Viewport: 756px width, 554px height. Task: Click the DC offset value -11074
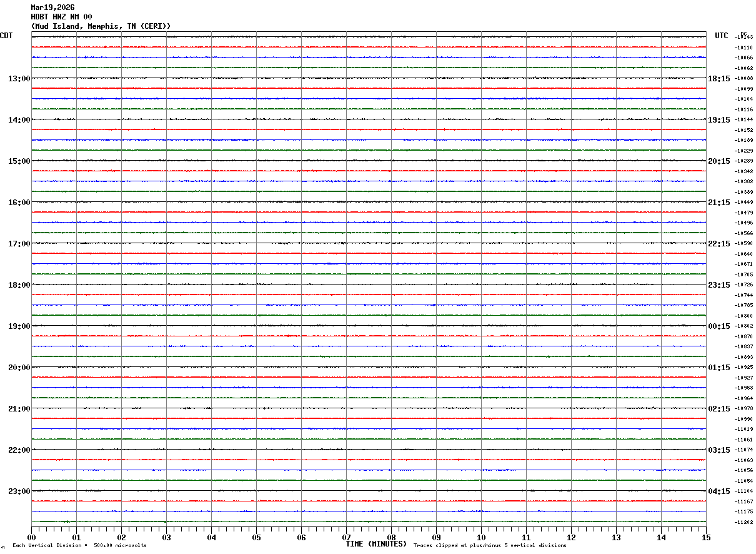pyautogui.click(x=744, y=450)
